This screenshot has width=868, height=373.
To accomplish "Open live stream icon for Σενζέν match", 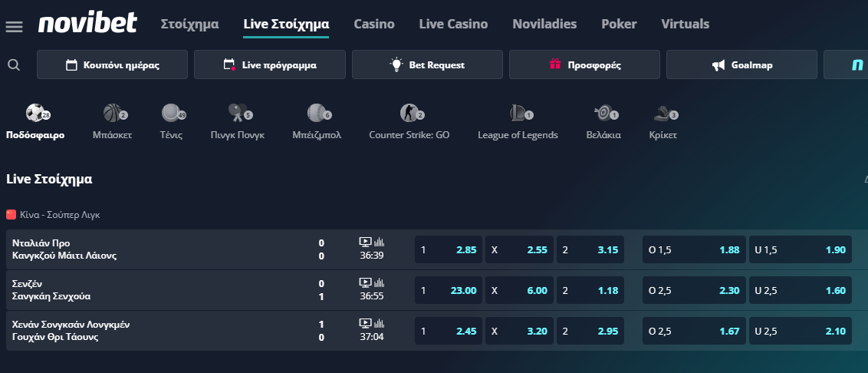I will pyautogui.click(x=365, y=282).
